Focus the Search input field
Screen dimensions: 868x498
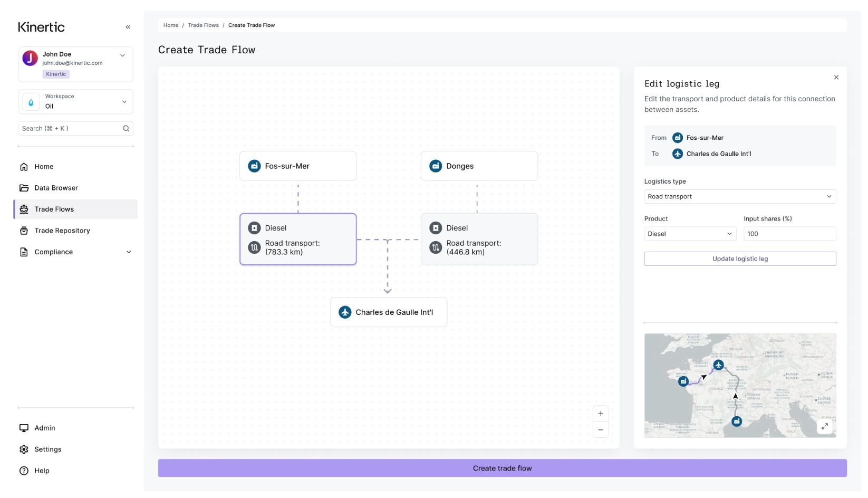pyautogui.click(x=75, y=129)
